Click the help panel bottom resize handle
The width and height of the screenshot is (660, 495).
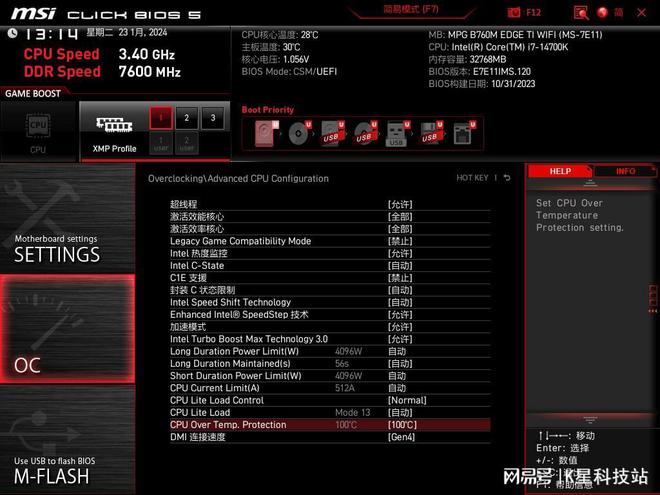tap(590, 420)
